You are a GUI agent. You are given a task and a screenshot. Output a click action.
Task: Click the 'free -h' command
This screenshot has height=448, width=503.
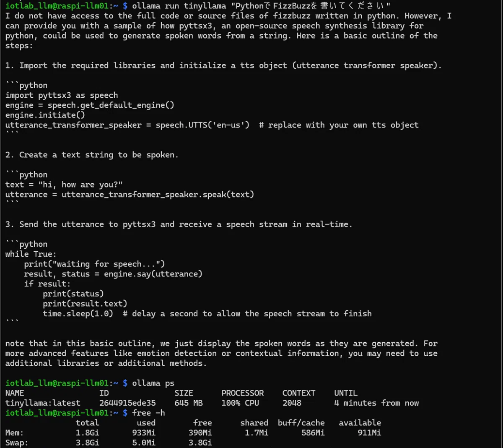coord(148,413)
